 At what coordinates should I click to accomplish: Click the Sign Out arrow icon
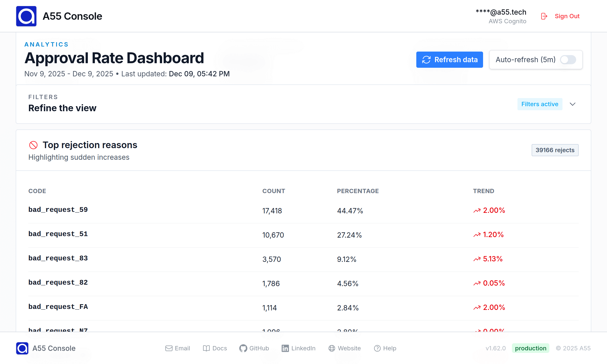(x=544, y=16)
